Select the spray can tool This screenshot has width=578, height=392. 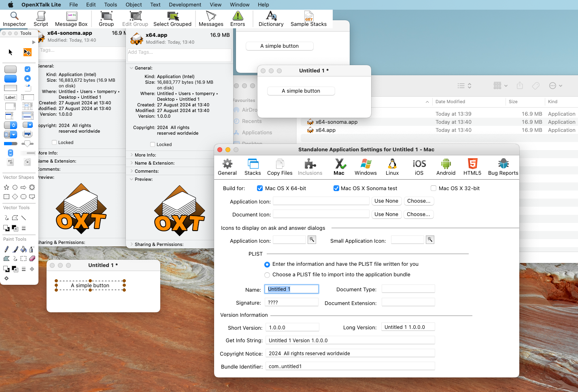32,249
